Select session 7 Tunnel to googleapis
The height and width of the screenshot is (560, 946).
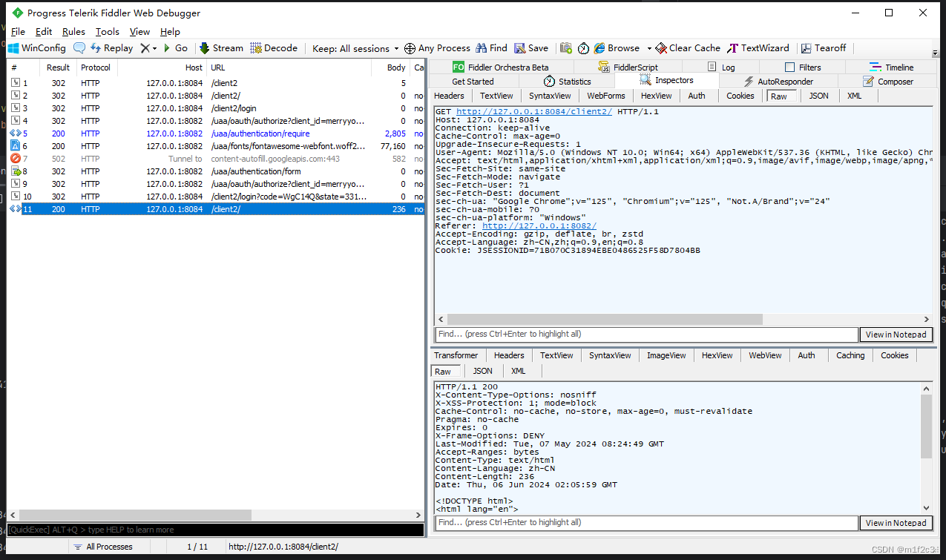click(x=216, y=159)
